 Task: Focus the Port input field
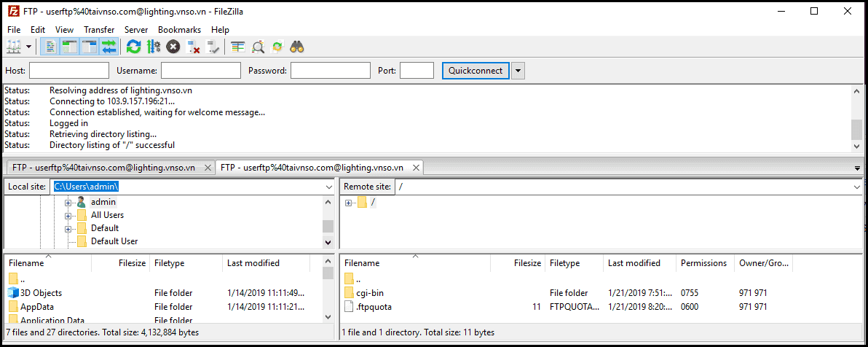[x=417, y=71]
